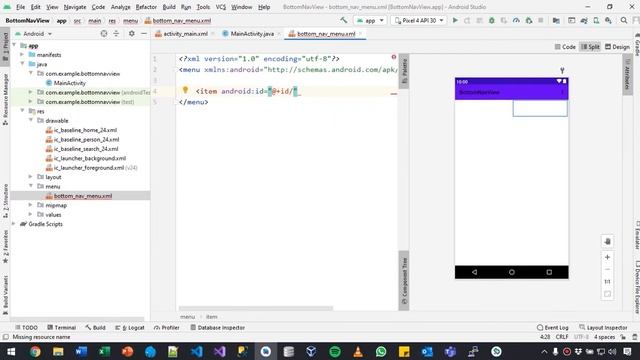Open the Terminal tool window

[x=62, y=327]
